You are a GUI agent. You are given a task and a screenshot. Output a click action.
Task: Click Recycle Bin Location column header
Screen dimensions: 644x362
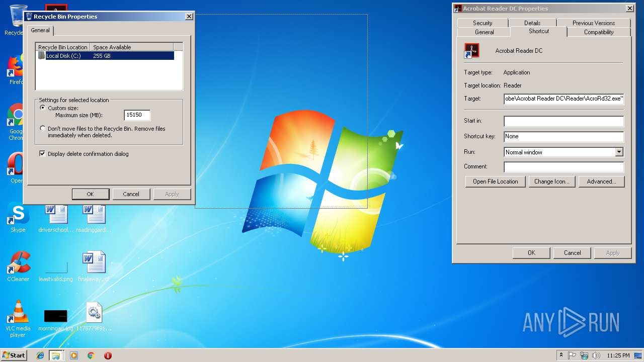coord(63,47)
